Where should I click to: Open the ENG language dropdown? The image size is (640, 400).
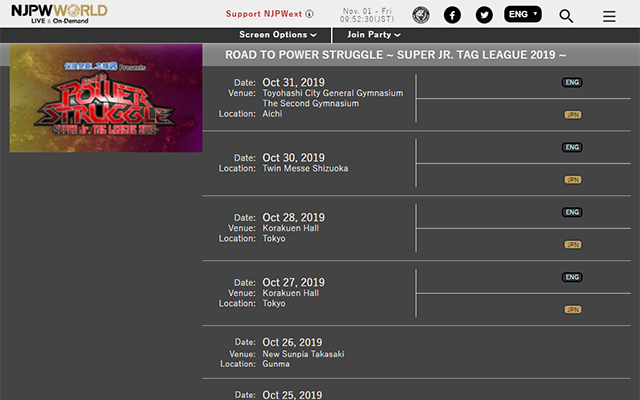coord(523,14)
